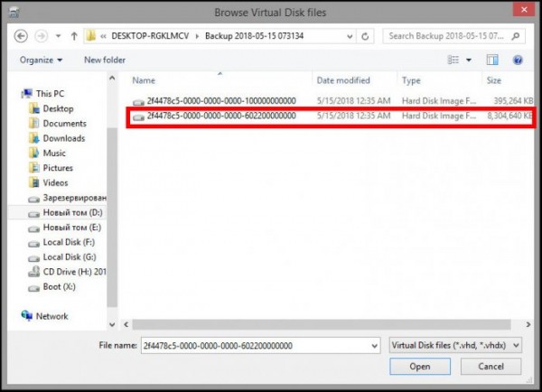
Task: Refresh the current folder listing
Action: (365, 36)
